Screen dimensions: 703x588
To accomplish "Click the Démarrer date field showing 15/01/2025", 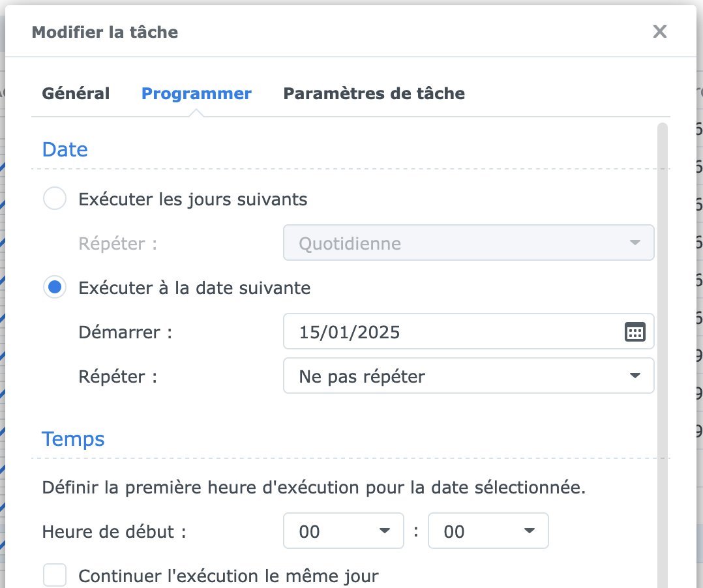I will coord(450,332).
